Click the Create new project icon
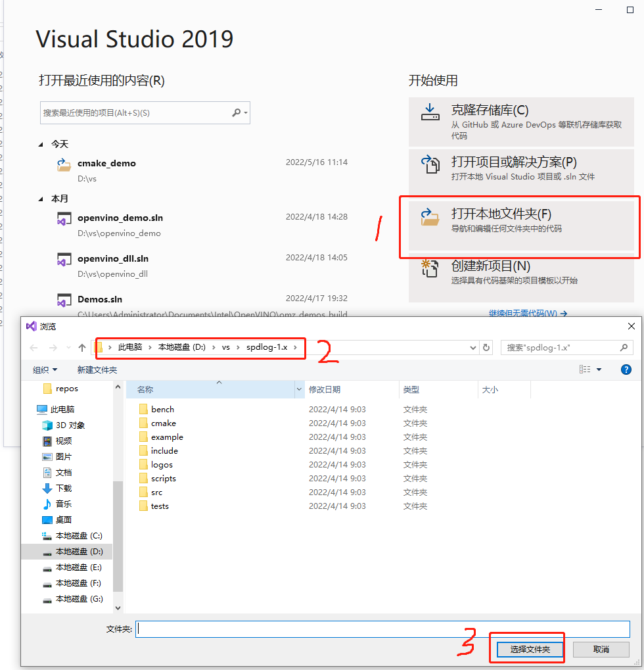 [x=430, y=268]
